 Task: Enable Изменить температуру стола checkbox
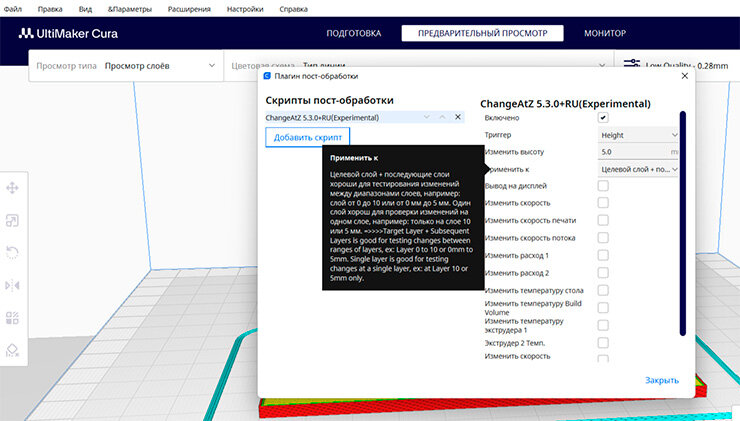click(603, 290)
